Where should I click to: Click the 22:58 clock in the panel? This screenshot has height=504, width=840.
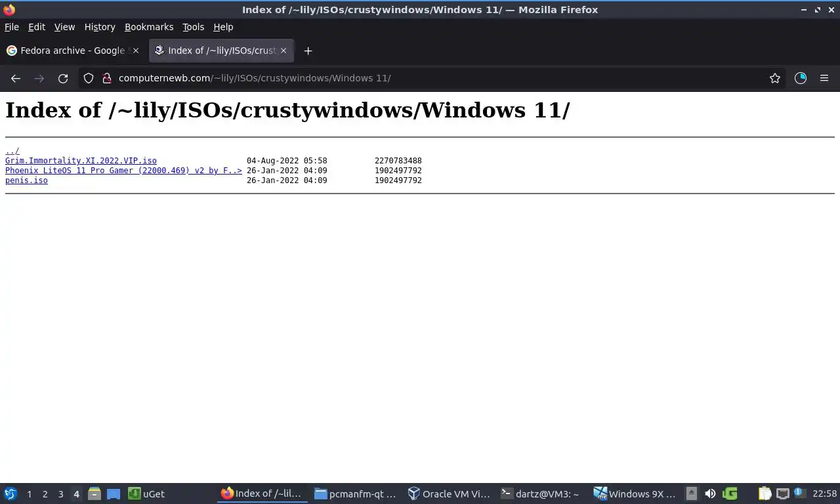click(824, 493)
